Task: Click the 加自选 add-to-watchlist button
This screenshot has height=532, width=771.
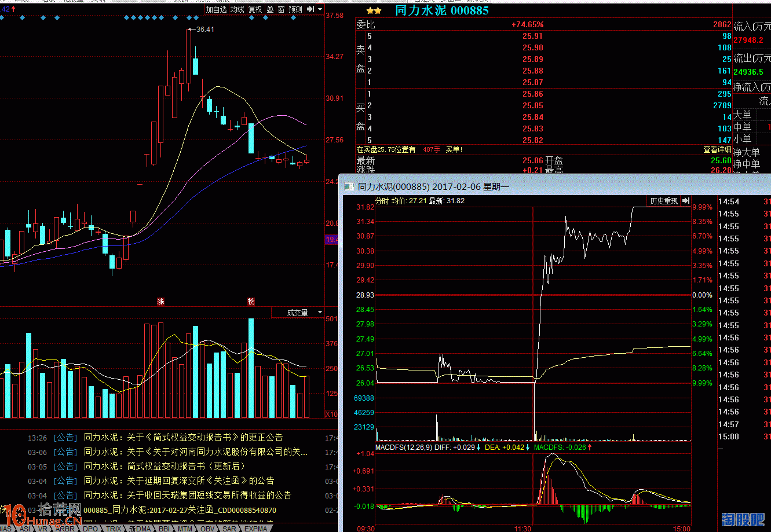Action: click(x=216, y=9)
